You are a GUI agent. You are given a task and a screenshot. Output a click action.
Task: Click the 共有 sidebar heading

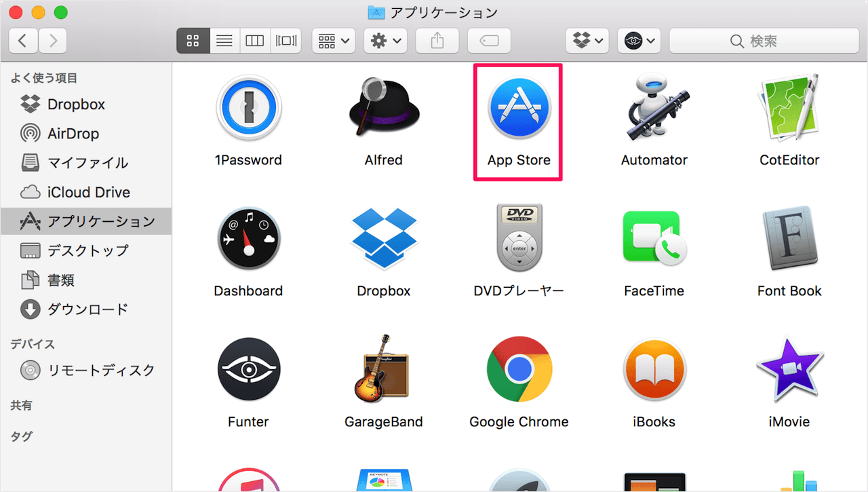21,406
